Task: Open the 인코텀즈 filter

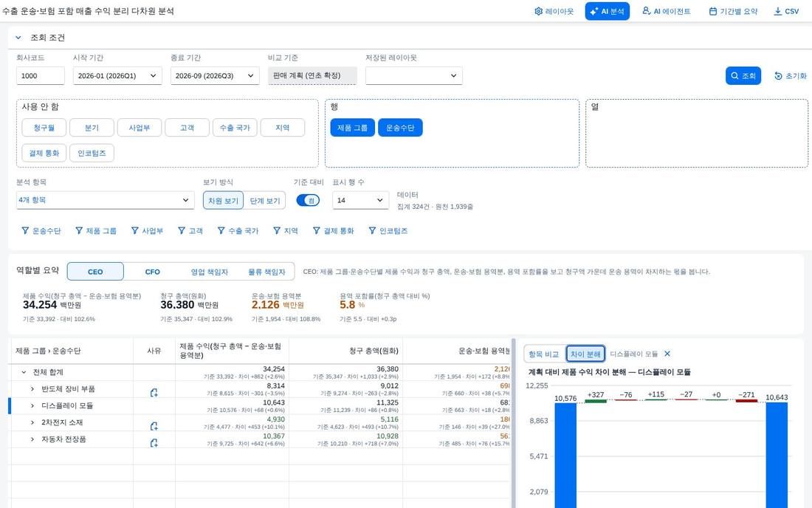Action: click(388, 231)
